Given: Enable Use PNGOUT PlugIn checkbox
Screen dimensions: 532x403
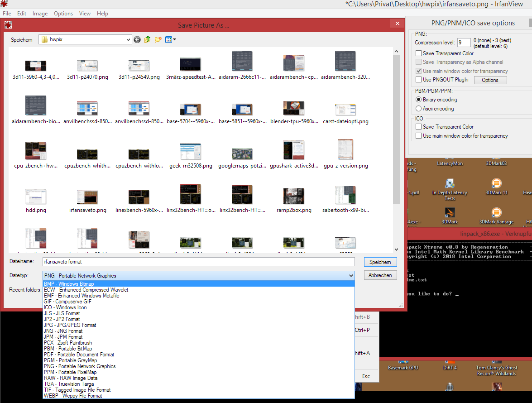Looking at the screenshot, I should tap(419, 79).
